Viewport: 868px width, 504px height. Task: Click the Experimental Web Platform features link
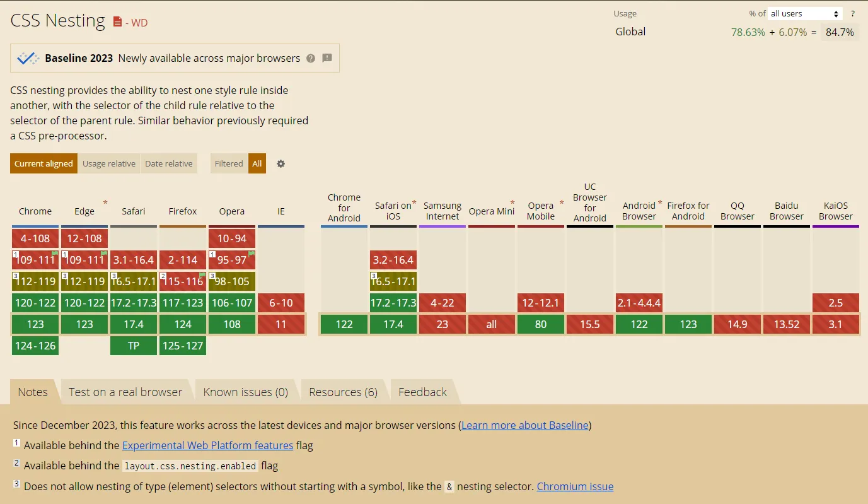pos(207,445)
